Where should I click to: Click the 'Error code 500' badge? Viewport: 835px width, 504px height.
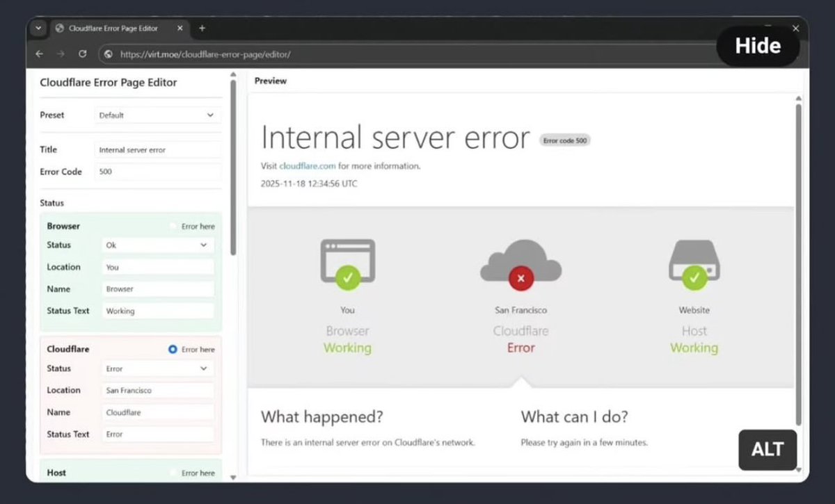(x=564, y=140)
